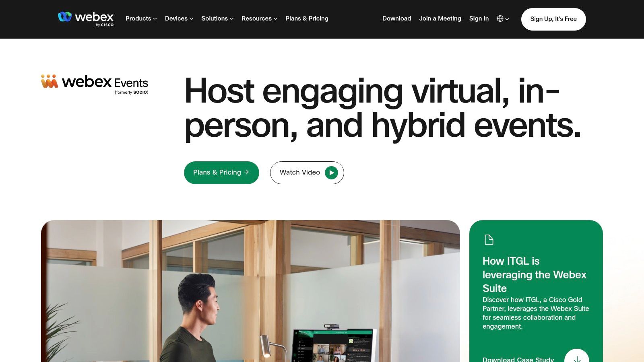Select Join a Meeting link
644x362 pixels.
pos(440,19)
